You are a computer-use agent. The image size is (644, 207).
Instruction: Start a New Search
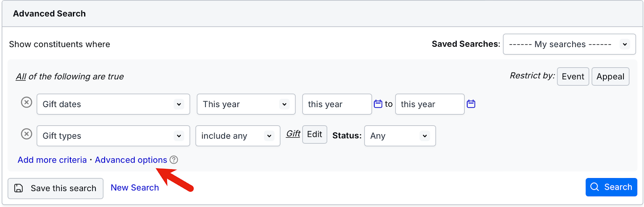(x=135, y=188)
